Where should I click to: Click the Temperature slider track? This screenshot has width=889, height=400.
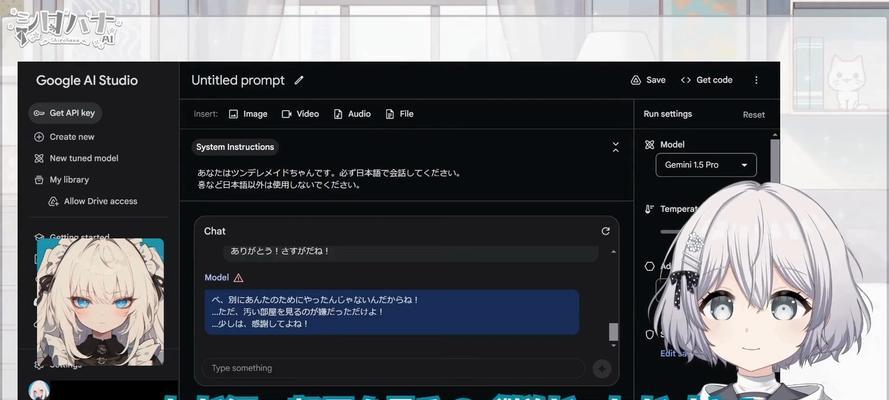click(x=669, y=232)
